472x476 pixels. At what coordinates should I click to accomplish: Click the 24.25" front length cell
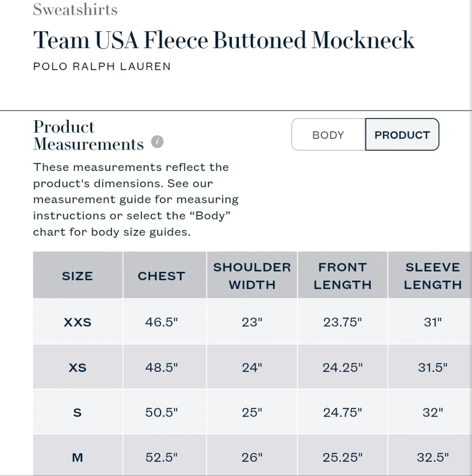coord(343,367)
